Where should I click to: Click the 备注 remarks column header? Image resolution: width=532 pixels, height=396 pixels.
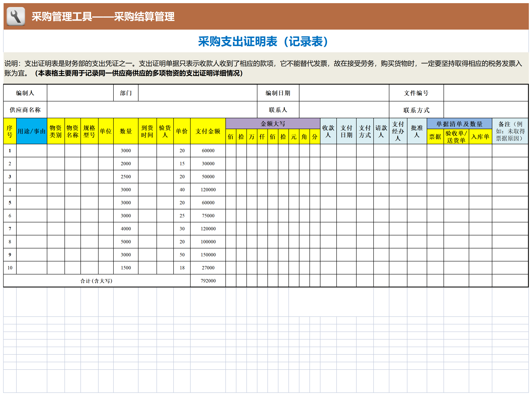click(x=510, y=131)
